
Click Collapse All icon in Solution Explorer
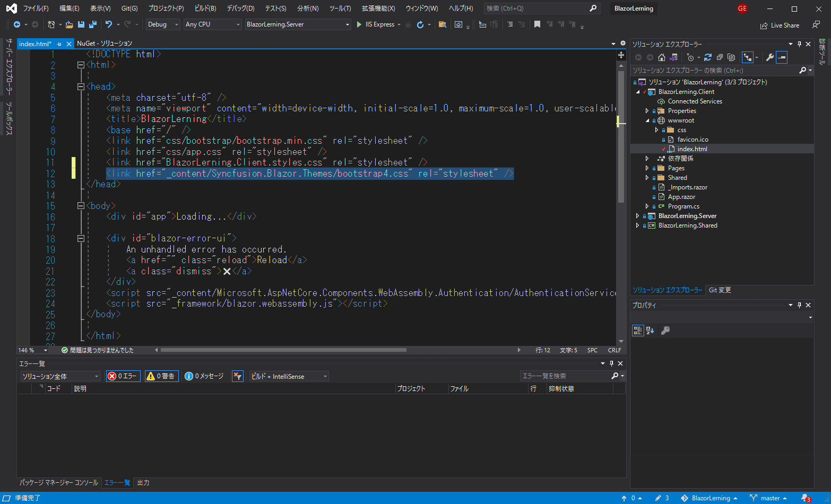pyautogui.click(x=720, y=57)
